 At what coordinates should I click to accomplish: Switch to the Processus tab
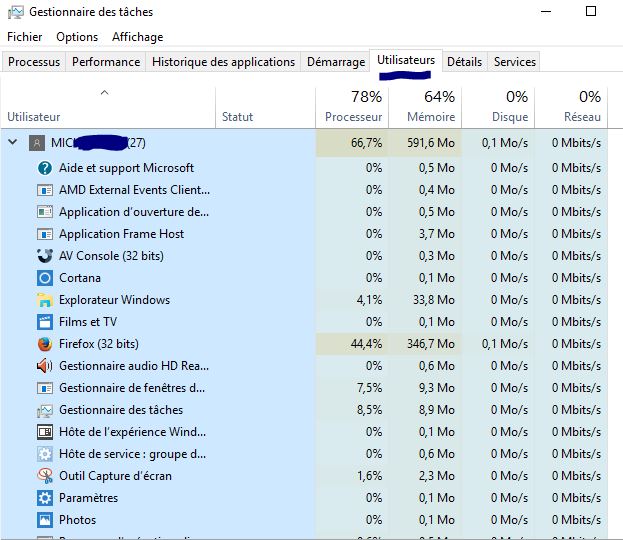pos(34,62)
